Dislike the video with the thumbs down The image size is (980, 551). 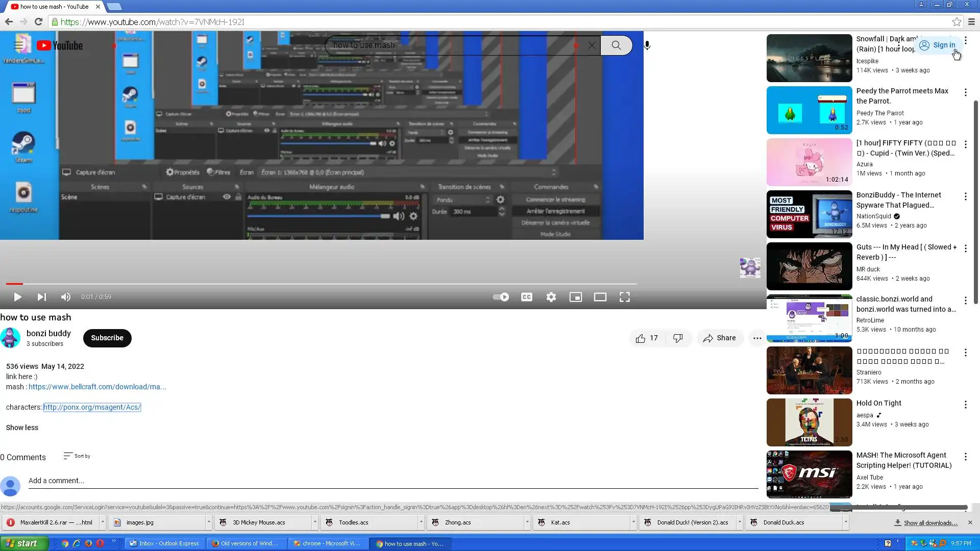click(678, 338)
